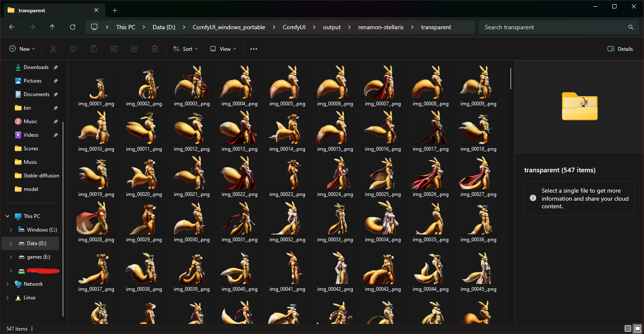Switch to large thumbnails view icon in status bar
Viewport: 644px width, 334px height.
tap(638, 329)
